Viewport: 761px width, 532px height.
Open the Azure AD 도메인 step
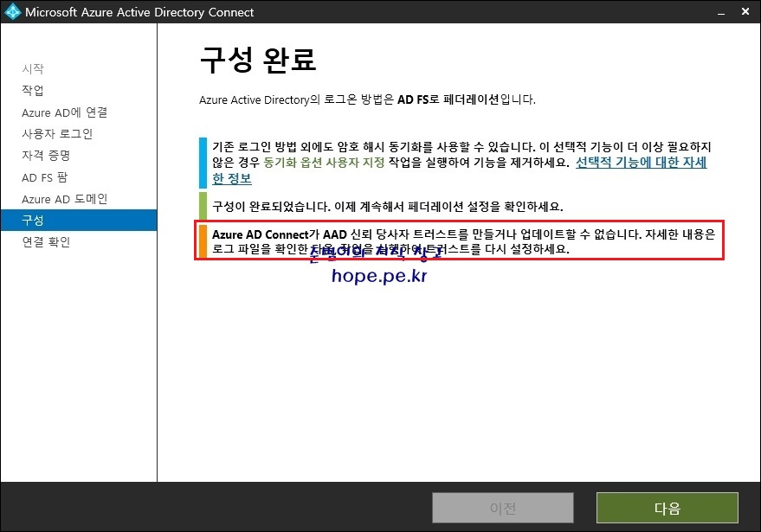65,199
